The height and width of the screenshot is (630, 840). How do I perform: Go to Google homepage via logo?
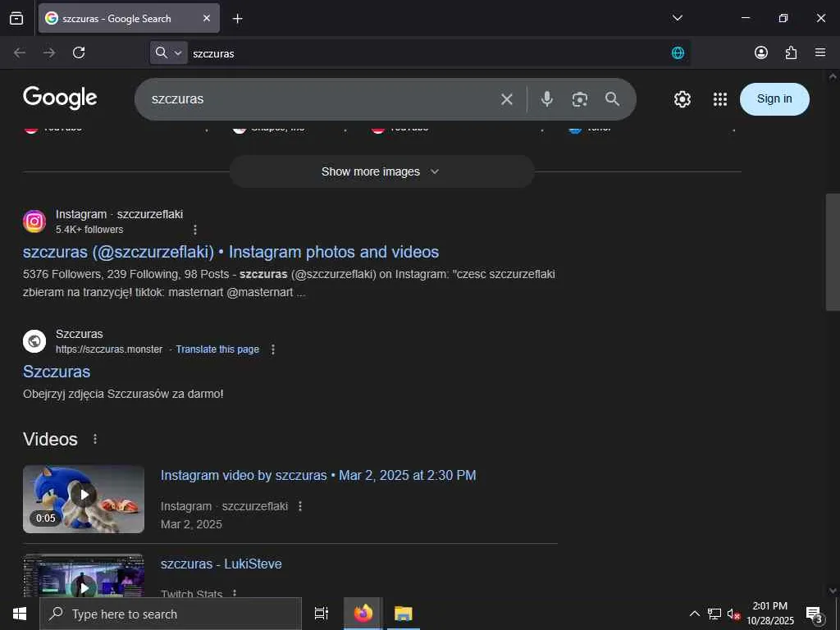click(x=60, y=98)
